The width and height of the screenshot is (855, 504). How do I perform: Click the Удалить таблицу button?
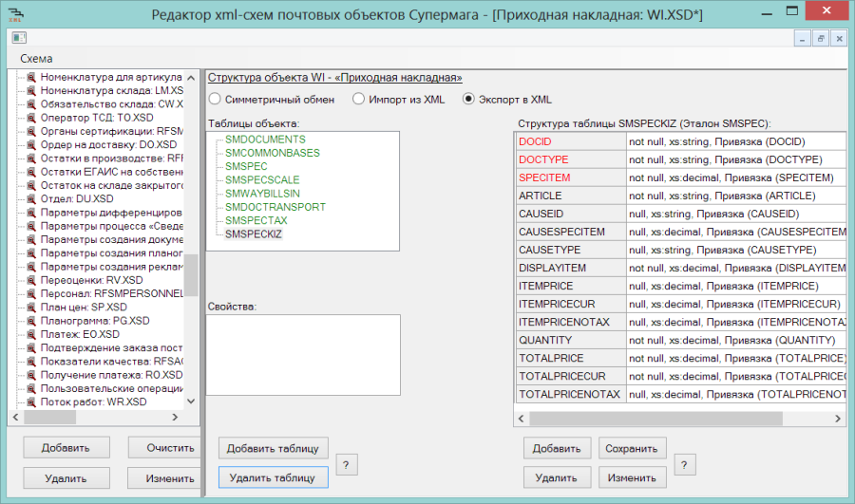point(273,477)
